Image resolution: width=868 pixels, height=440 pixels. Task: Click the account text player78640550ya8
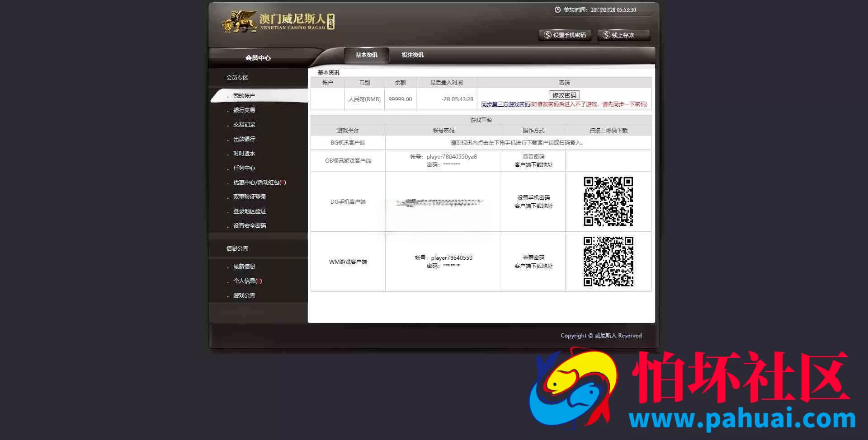(x=452, y=157)
